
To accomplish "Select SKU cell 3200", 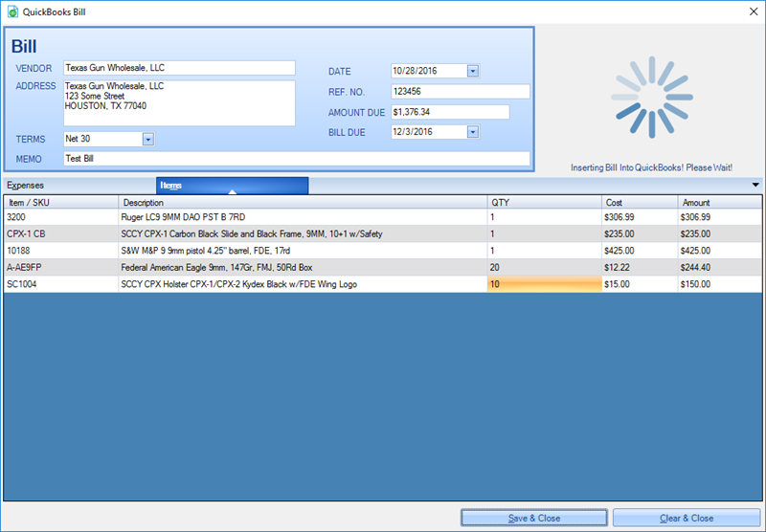I will tap(61, 217).
